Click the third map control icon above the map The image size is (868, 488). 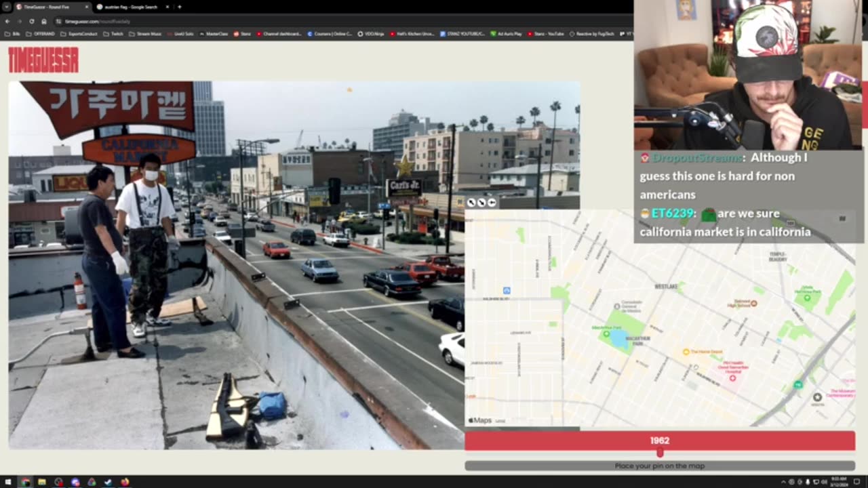[x=492, y=203]
